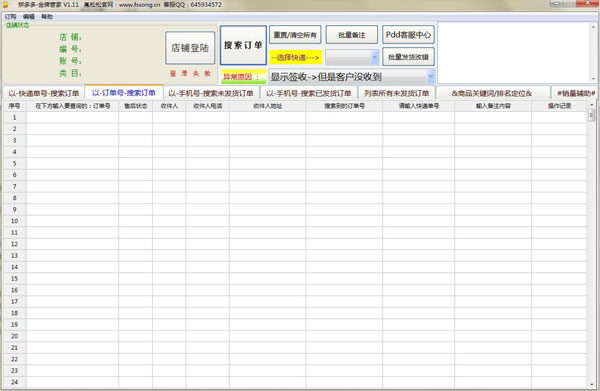The image size is (600, 391).
Task: Click the 账号 label
Action: [x=70, y=61]
